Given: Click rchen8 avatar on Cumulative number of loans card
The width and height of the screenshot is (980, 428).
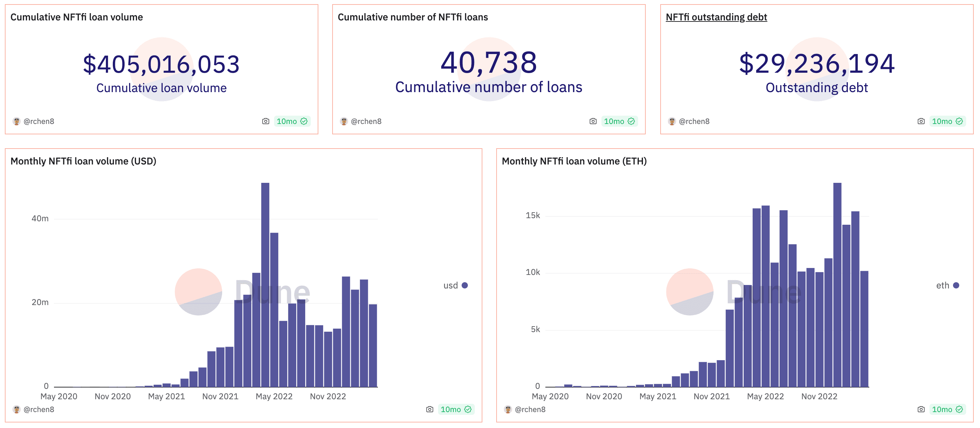Looking at the screenshot, I should (x=344, y=121).
